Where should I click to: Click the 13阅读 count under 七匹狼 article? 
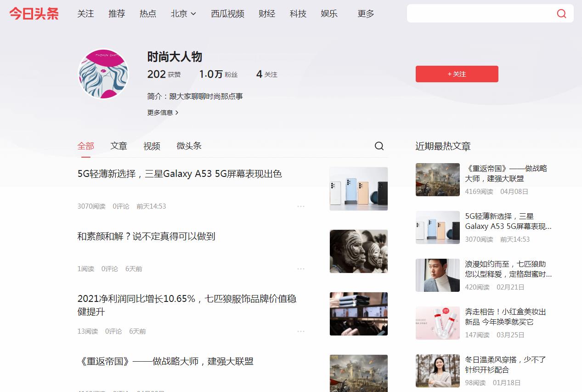[87, 331]
